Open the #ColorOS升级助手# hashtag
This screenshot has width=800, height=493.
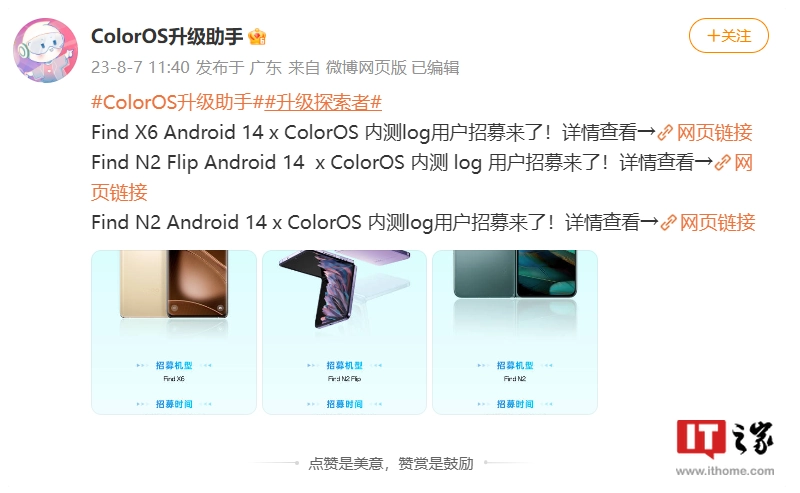[x=177, y=102]
